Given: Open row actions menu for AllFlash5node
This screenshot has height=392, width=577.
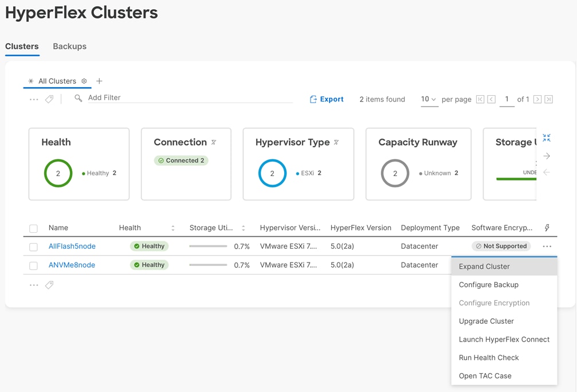Looking at the screenshot, I should 547,246.
